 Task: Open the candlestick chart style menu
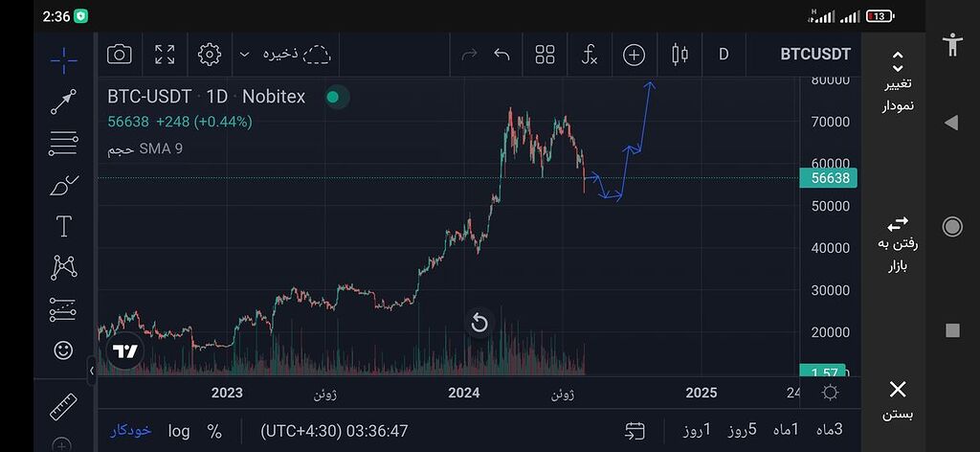(x=679, y=55)
